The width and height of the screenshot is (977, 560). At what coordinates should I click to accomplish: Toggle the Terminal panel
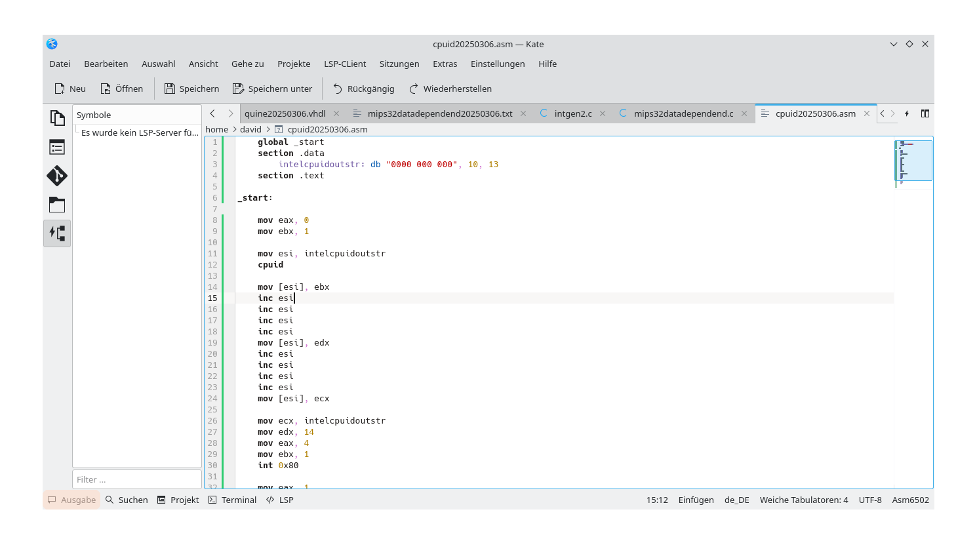232,500
